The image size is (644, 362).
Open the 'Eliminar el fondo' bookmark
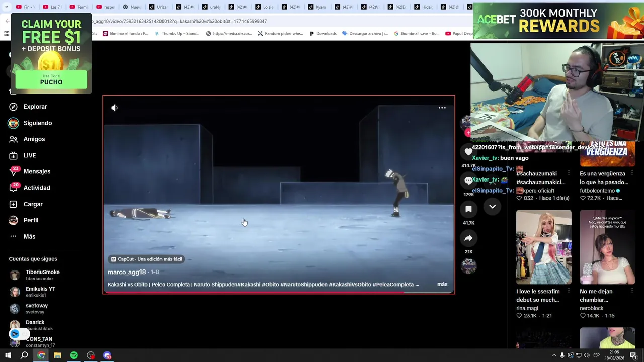coord(125,34)
